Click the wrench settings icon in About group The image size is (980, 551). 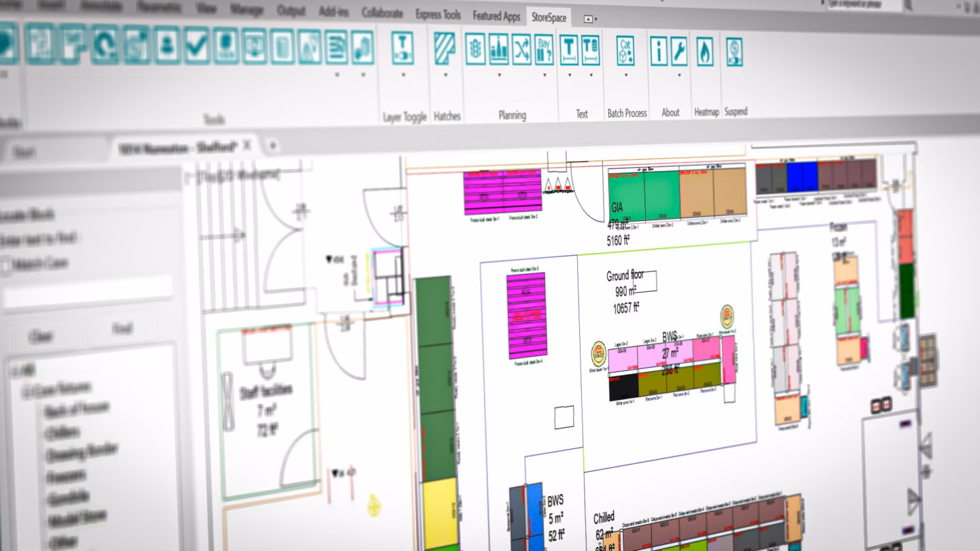[x=679, y=51]
